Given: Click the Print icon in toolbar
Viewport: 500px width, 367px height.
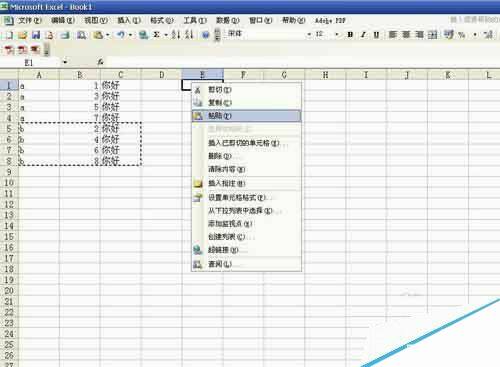Looking at the screenshot, I should point(65,35).
